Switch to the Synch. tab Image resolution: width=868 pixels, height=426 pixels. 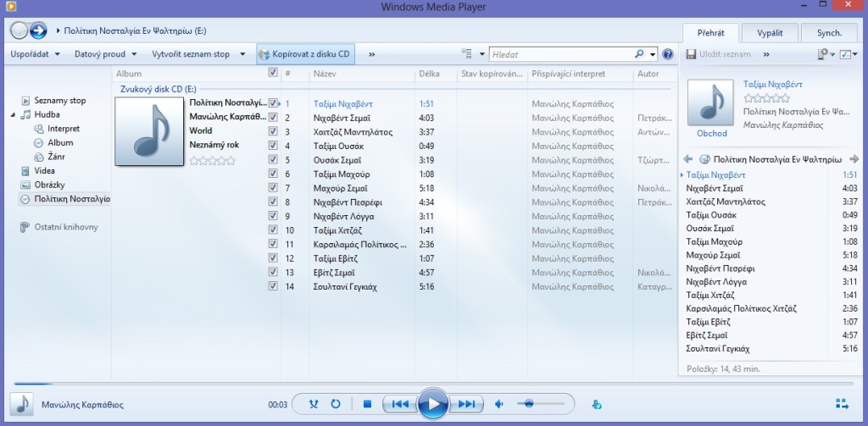pyautogui.click(x=829, y=33)
